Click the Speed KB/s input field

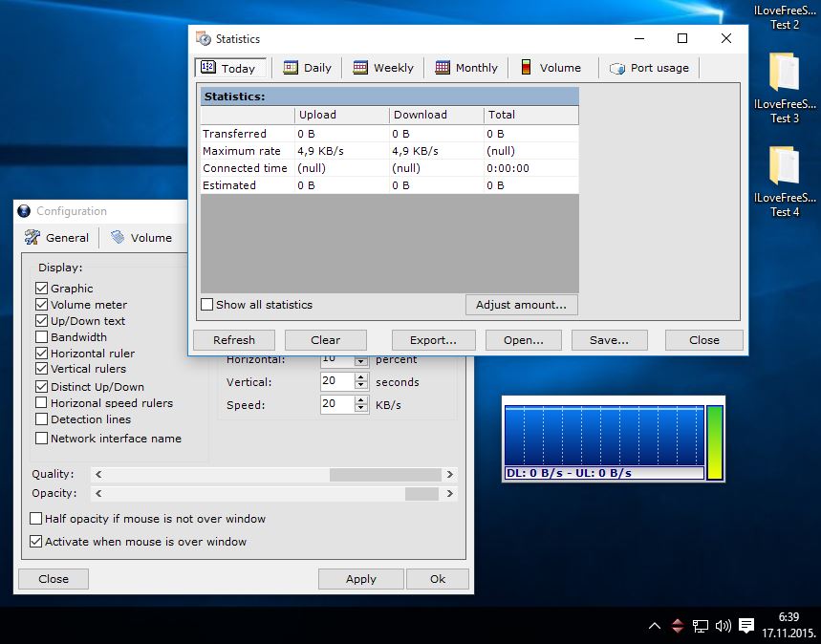pos(336,405)
